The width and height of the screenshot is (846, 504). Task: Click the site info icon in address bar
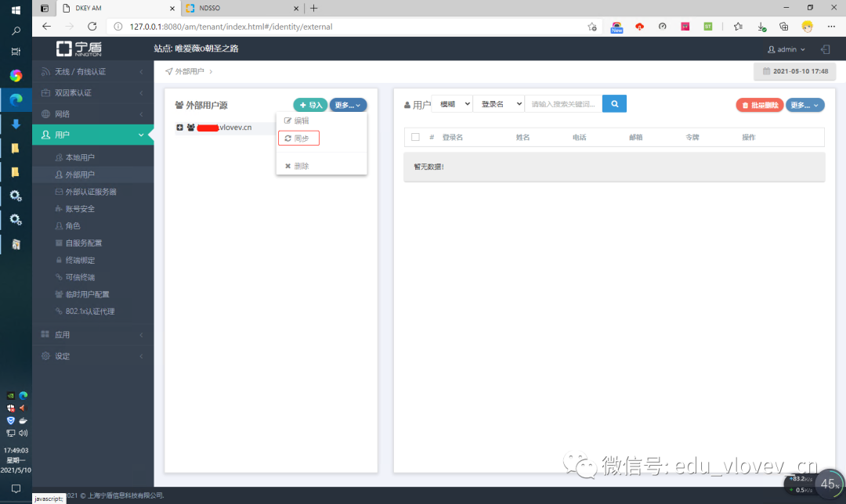tap(117, 27)
